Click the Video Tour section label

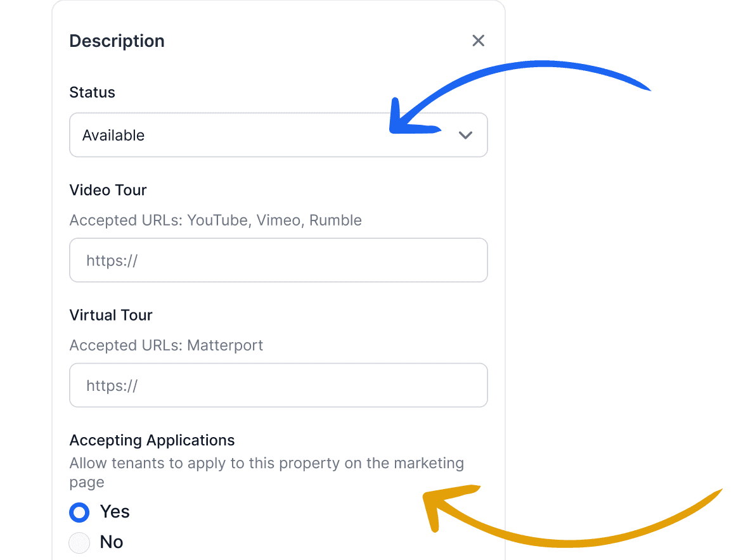tap(108, 190)
